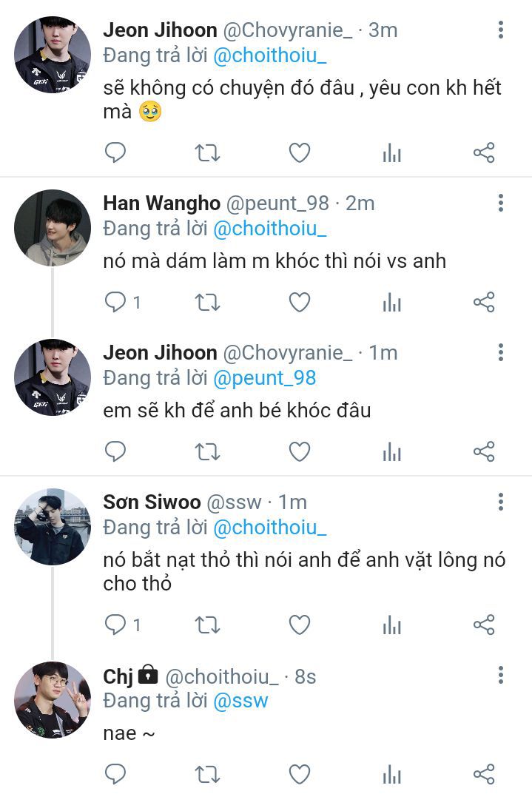View analytics for Son Siwoo's tweet
This screenshot has height=794, width=532.
tap(391, 625)
